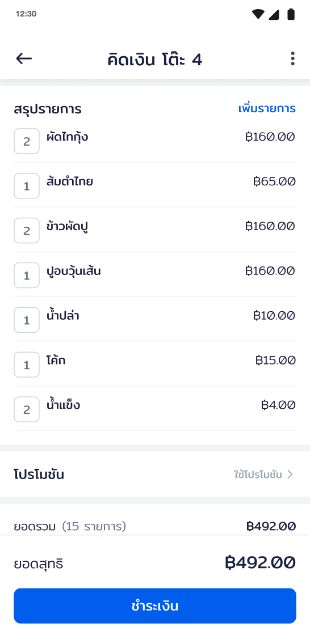
Task: Tap quantity box for โค้ก
Action: [x=27, y=365]
